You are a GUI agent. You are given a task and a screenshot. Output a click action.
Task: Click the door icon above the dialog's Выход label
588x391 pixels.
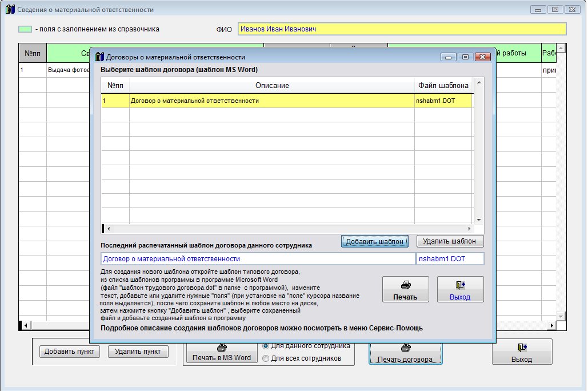click(460, 285)
